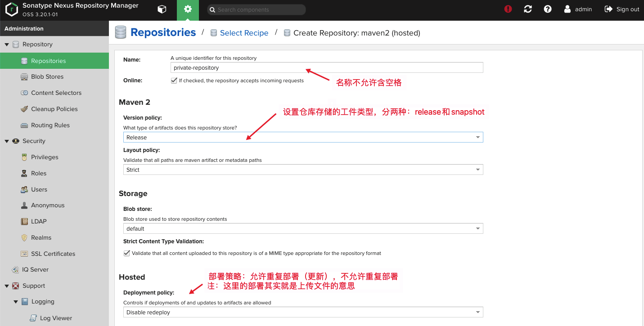This screenshot has width=644, height=326.
Task: Toggle Strict Content Type Validation checkbox
Action: [126, 253]
